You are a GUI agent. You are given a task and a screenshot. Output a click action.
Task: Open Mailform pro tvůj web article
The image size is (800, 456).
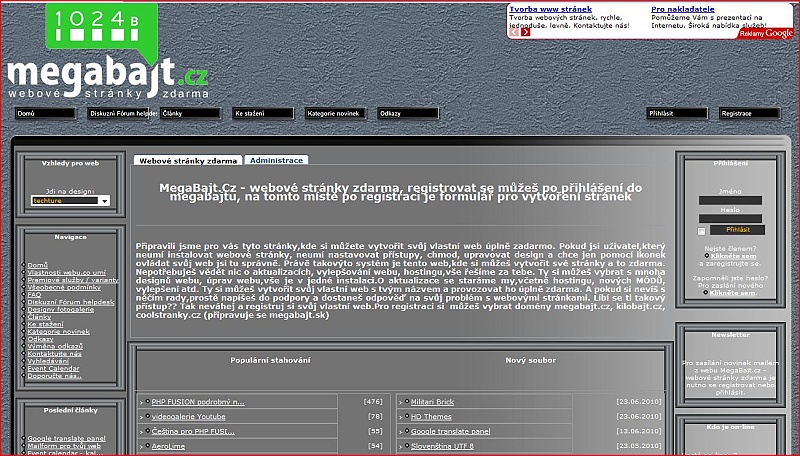pos(64,446)
